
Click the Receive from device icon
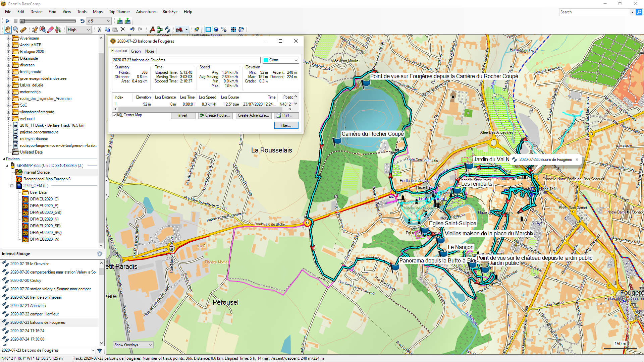[x=120, y=21]
